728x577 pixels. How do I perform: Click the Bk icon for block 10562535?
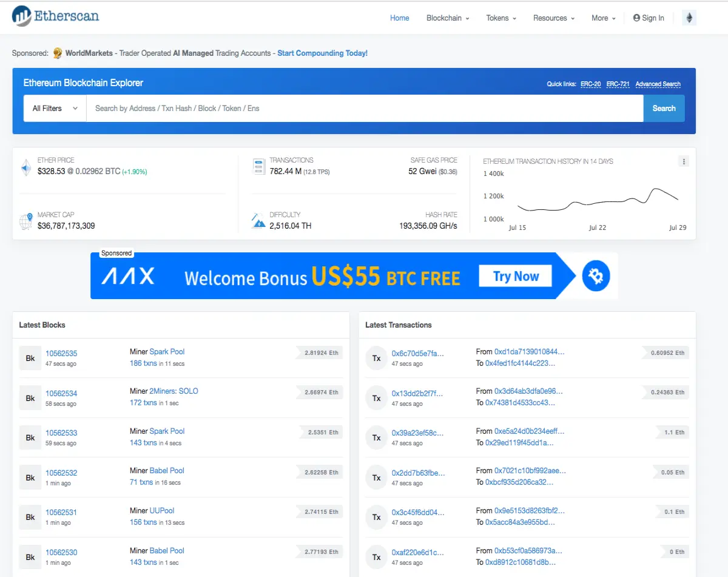coord(30,358)
